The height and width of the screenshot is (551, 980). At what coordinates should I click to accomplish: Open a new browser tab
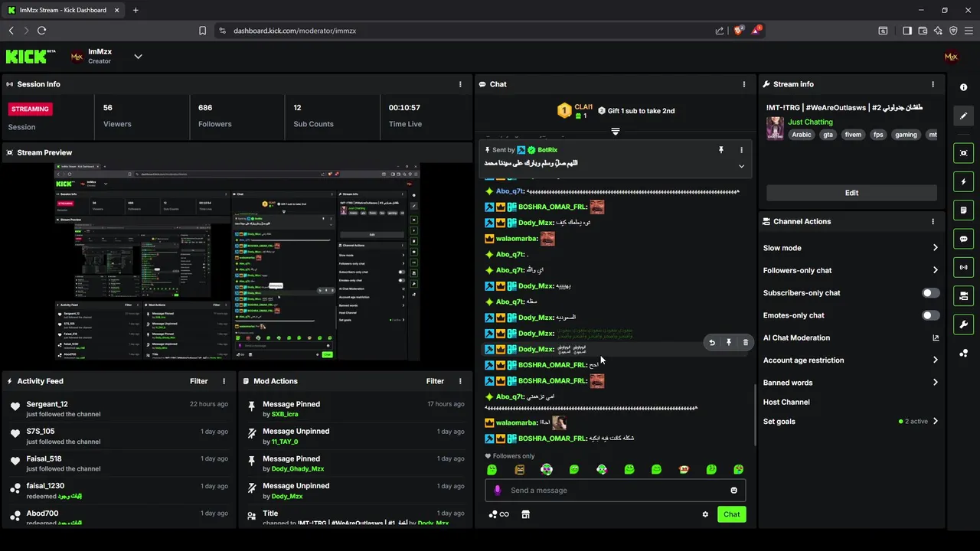click(136, 10)
